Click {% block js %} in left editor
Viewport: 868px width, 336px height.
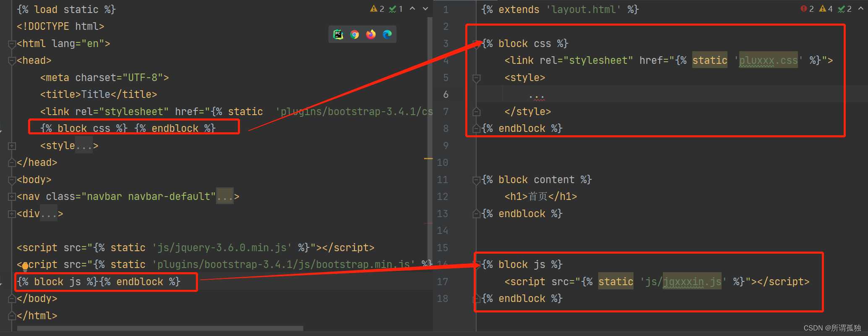coord(57,282)
